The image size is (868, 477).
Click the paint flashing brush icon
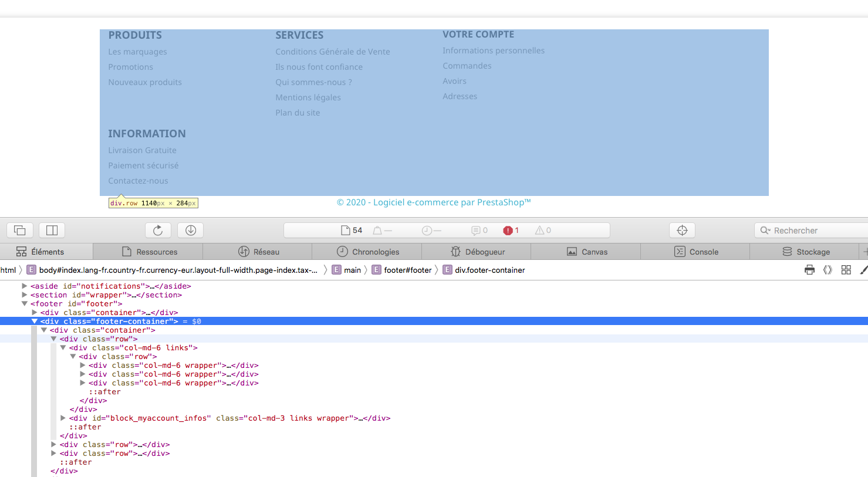pyautogui.click(x=863, y=270)
